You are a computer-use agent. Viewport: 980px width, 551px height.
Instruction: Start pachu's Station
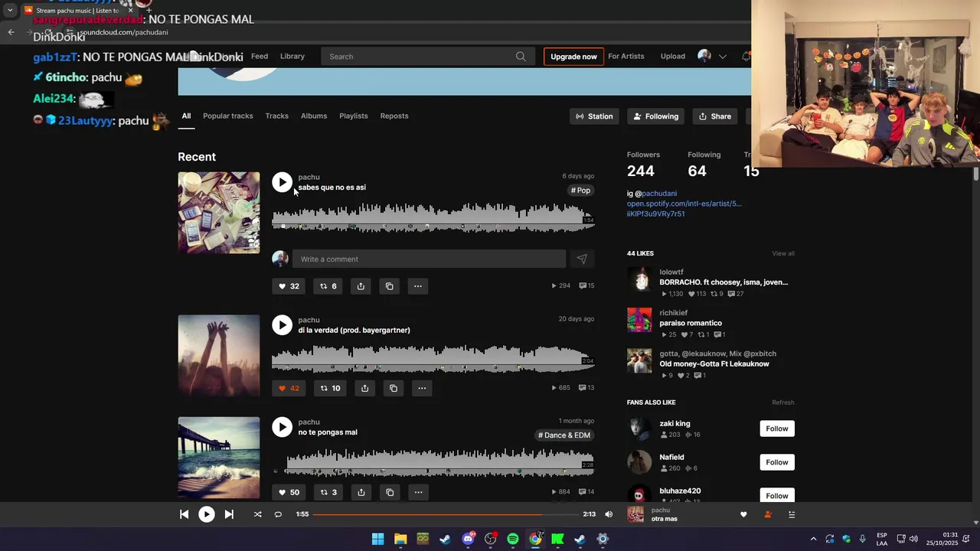595,116
